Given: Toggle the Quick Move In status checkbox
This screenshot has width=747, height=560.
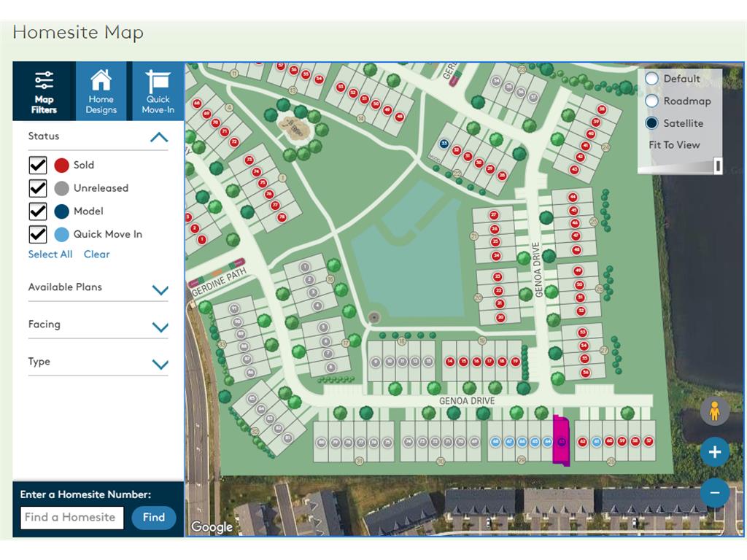Looking at the screenshot, I should point(38,234).
